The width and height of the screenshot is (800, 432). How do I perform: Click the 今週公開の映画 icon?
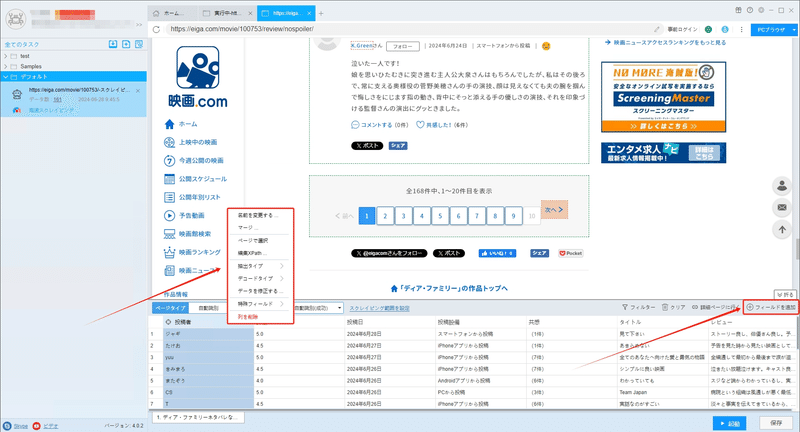tap(169, 161)
